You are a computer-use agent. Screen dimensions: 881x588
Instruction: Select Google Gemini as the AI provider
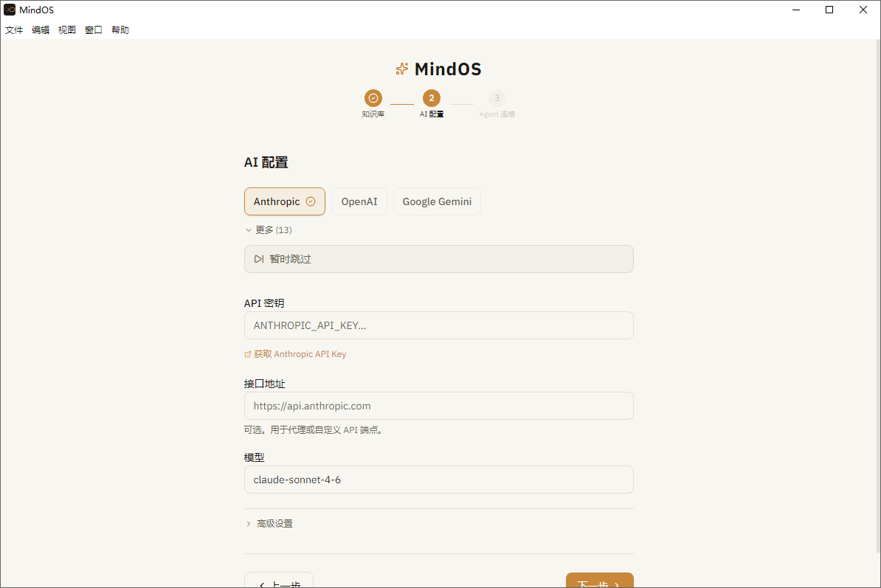pyautogui.click(x=437, y=201)
